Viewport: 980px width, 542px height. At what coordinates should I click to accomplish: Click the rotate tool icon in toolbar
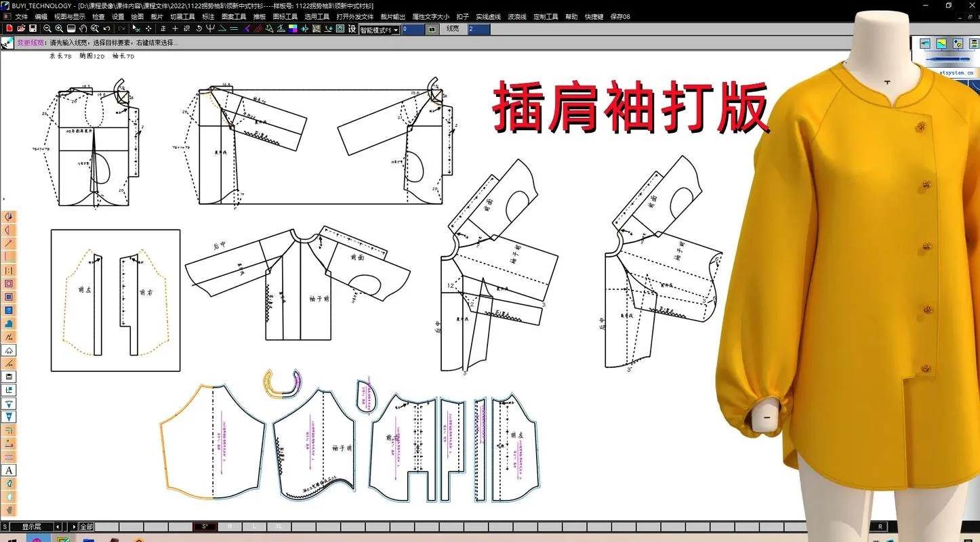pos(199,28)
